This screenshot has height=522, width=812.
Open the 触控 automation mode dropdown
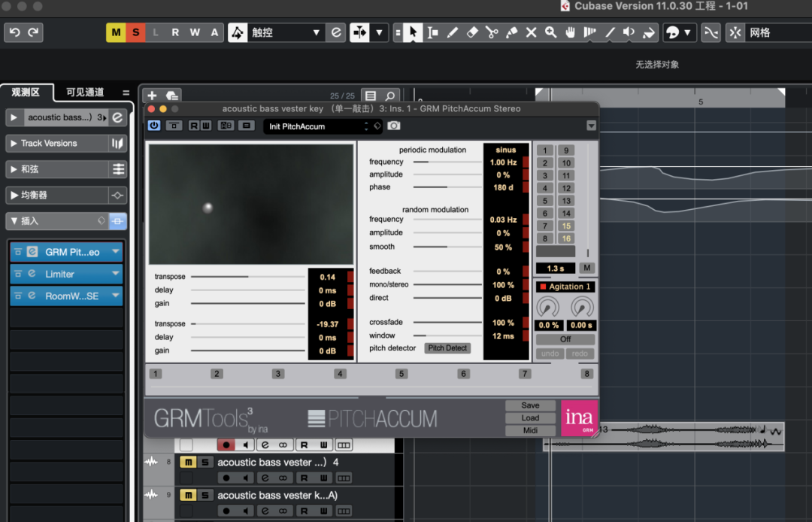pyautogui.click(x=316, y=32)
